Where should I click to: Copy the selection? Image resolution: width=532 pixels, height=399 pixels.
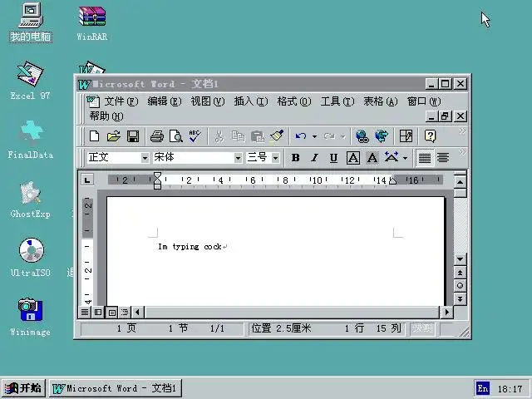pos(239,136)
